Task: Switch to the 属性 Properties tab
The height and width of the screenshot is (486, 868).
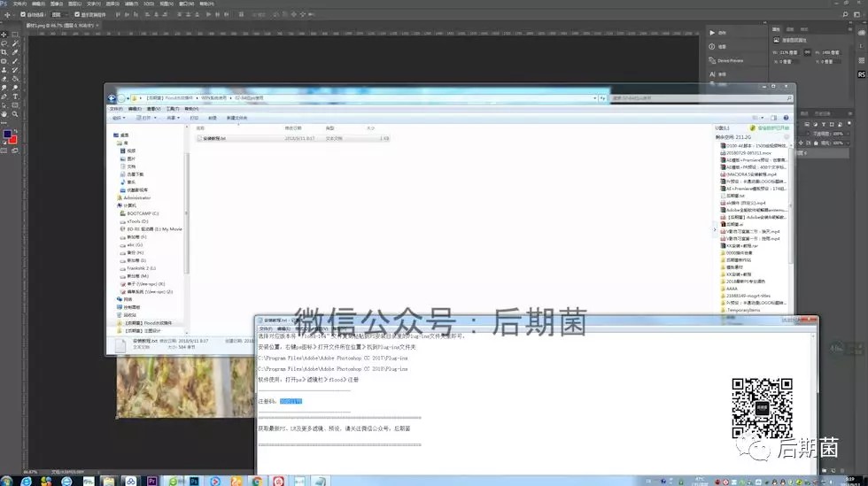Action: (776, 29)
